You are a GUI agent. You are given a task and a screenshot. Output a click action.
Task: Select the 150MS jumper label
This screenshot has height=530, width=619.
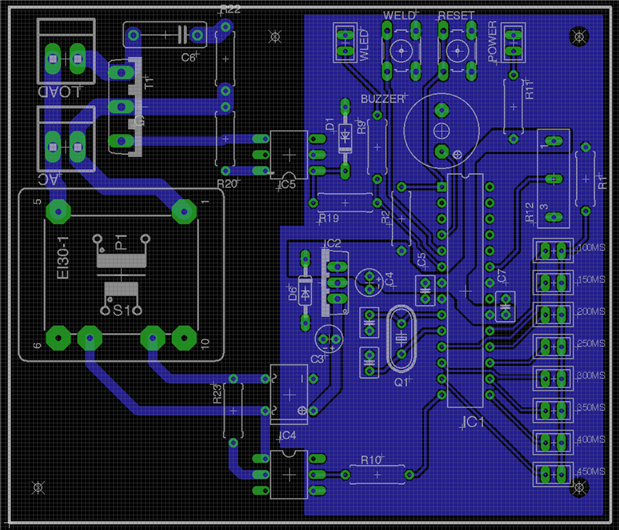pyautogui.click(x=591, y=280)
